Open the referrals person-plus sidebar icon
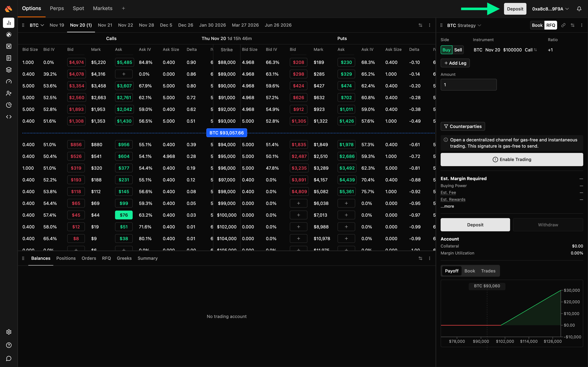Viewport: 588px width, 367px height. (x=9, y=93)
